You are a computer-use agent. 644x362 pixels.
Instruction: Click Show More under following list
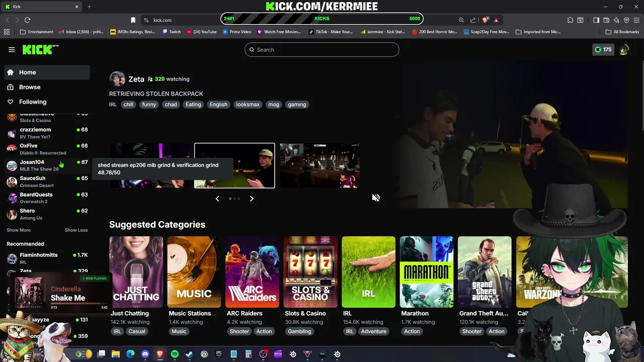(x=19, y=230)
